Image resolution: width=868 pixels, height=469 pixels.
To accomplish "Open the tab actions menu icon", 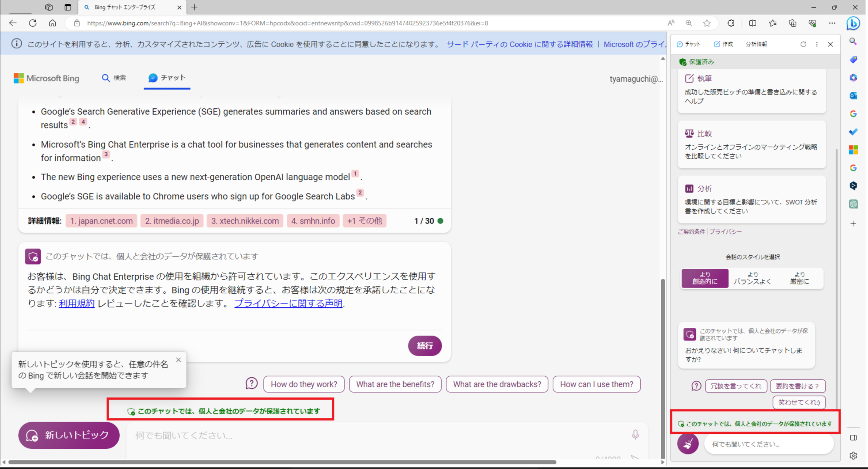I will (x=68, y=7).
